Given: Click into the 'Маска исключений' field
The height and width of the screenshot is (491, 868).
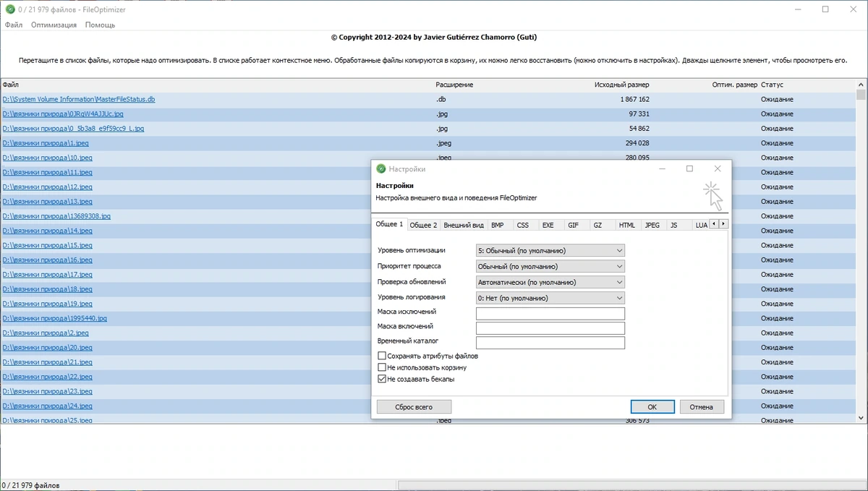Looking at the screenshot, I should point(550,313).
